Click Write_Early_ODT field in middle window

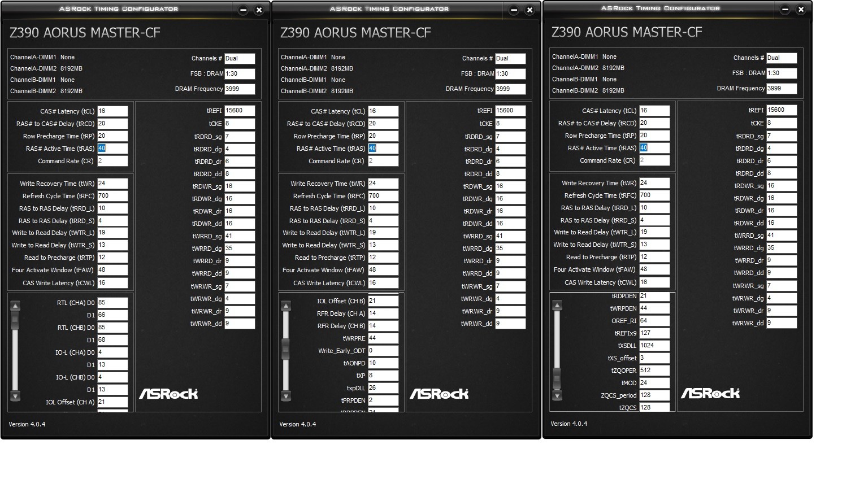pyautogui.click(x=383, y=351)
